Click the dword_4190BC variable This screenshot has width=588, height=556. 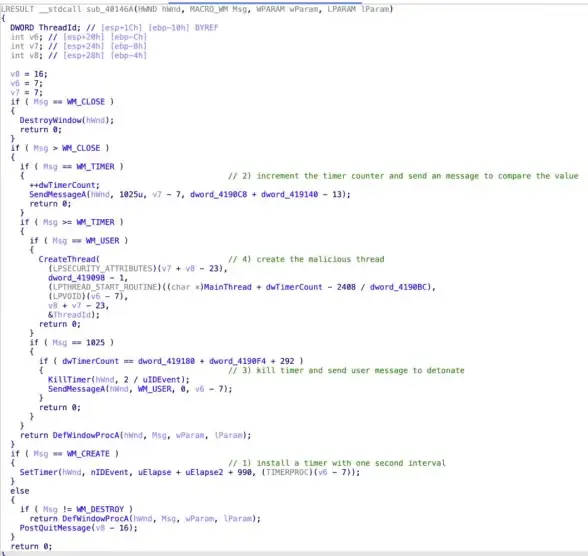pyautogui.click(x=398, y=287)
